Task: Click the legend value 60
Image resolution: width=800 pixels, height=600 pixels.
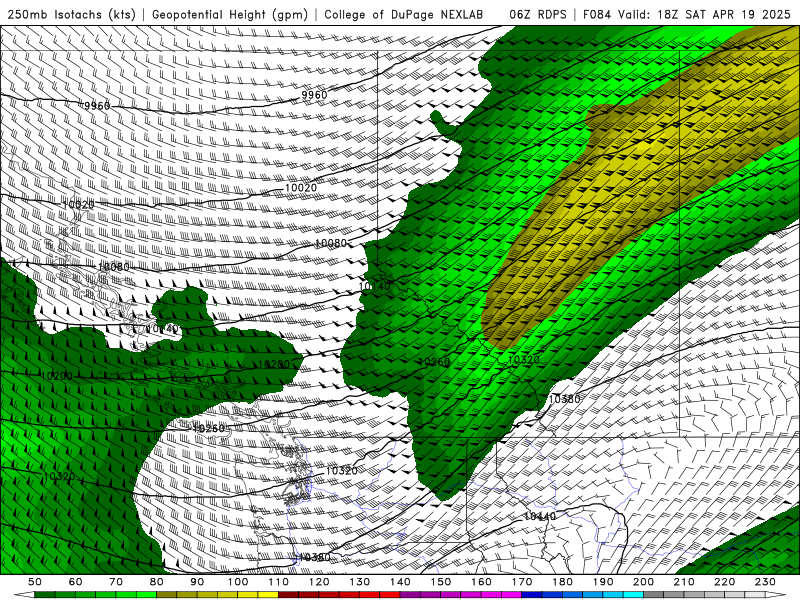Action: coord(76,582)
